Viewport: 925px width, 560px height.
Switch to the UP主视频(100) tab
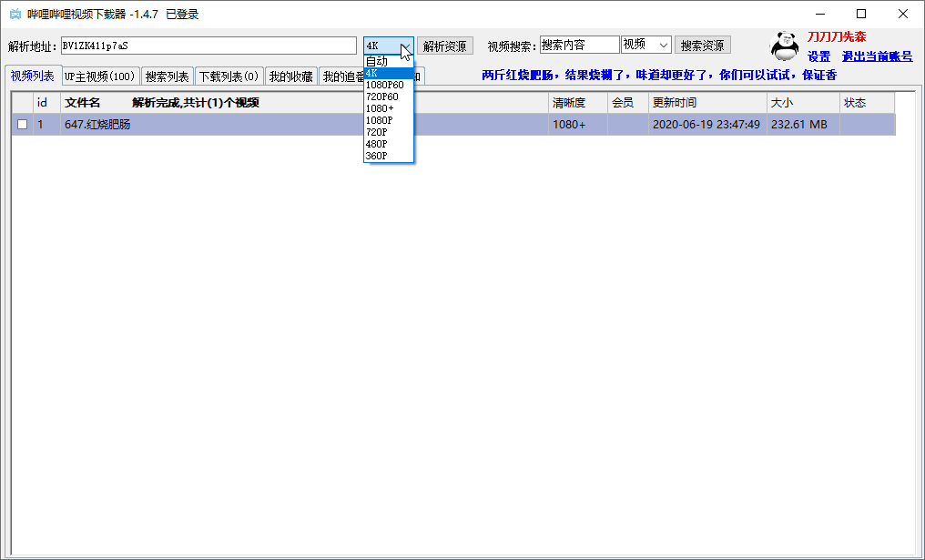click(x=99, y=77)
